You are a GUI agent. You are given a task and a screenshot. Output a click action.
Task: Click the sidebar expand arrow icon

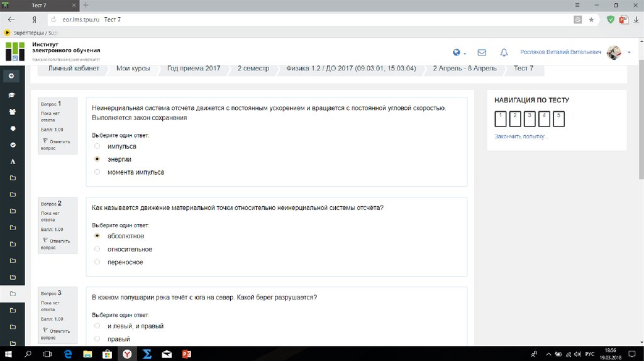(11, 75)
